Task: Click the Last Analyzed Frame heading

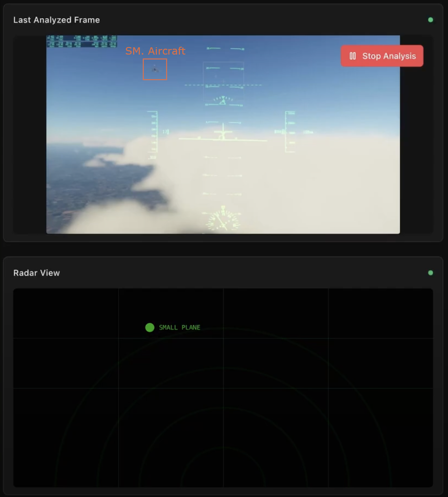Action: point(56,20)
